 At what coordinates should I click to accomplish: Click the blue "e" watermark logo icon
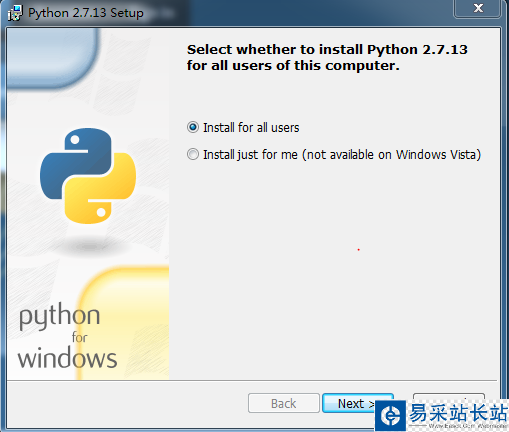click(x=390, y=415)
